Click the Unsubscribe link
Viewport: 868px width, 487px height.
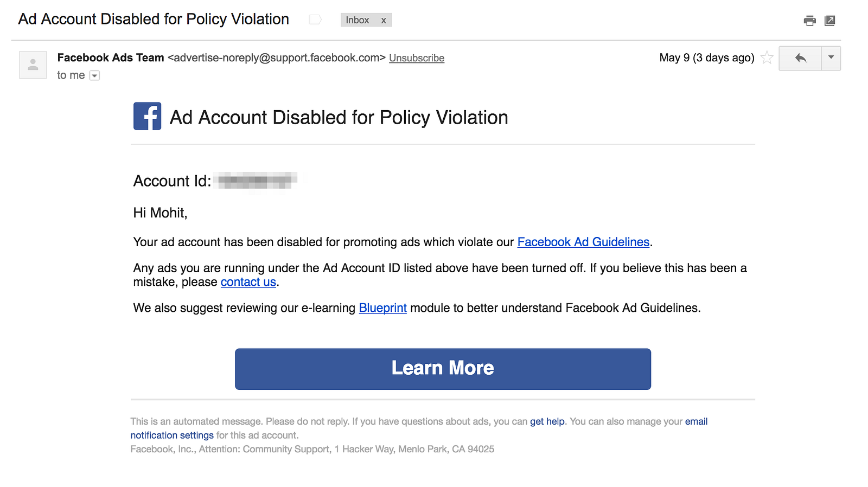[x=416, y=58]
